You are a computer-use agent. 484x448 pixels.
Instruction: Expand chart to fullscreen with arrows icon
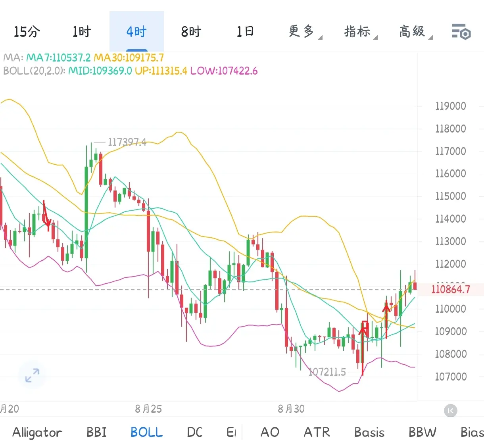click(x=32, y=375)
